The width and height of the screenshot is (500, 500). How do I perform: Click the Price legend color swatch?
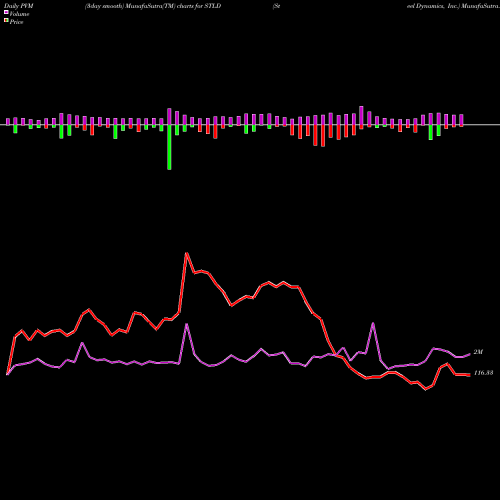[6, 20]
